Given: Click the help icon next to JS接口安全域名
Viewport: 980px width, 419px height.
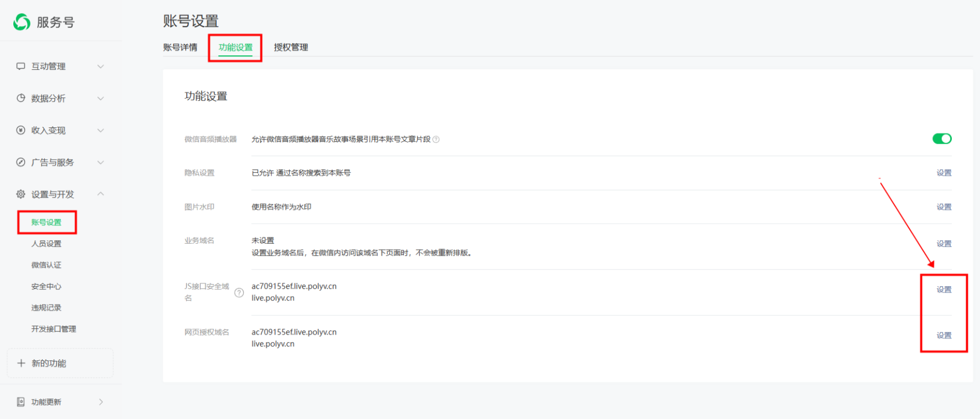Looking at the screenshot, I should point(239,293).
